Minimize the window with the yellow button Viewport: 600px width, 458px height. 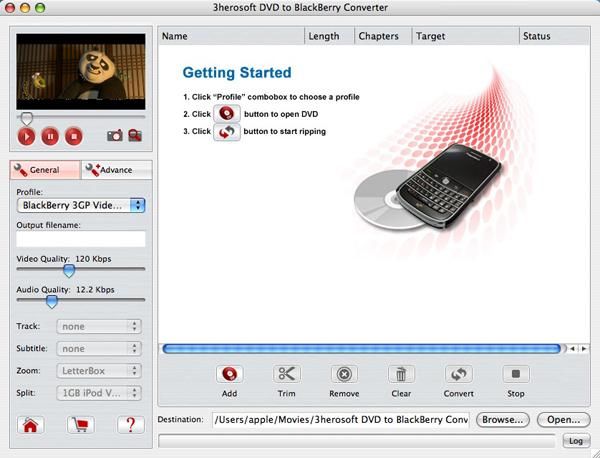point(25,8)
